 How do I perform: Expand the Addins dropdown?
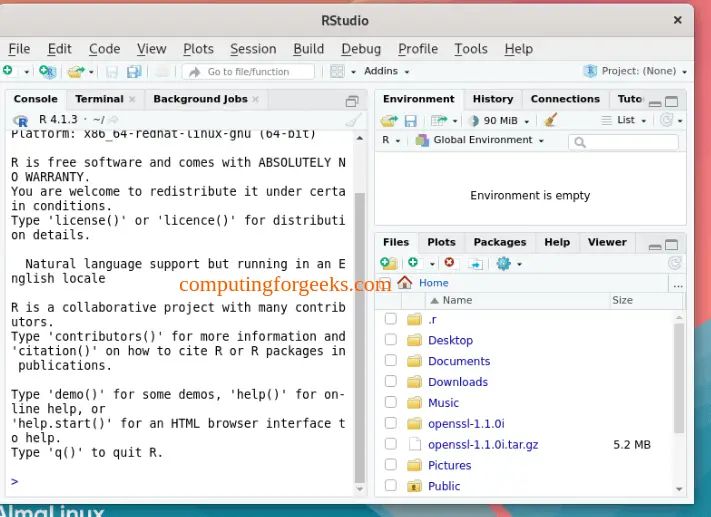tap(387, 71)
